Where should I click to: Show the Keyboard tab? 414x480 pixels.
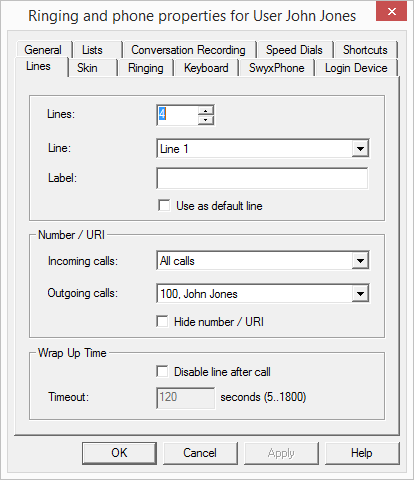coord(206,68)
